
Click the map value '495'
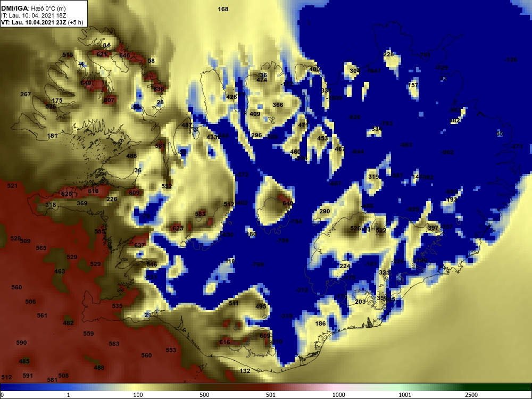point(261,306)
